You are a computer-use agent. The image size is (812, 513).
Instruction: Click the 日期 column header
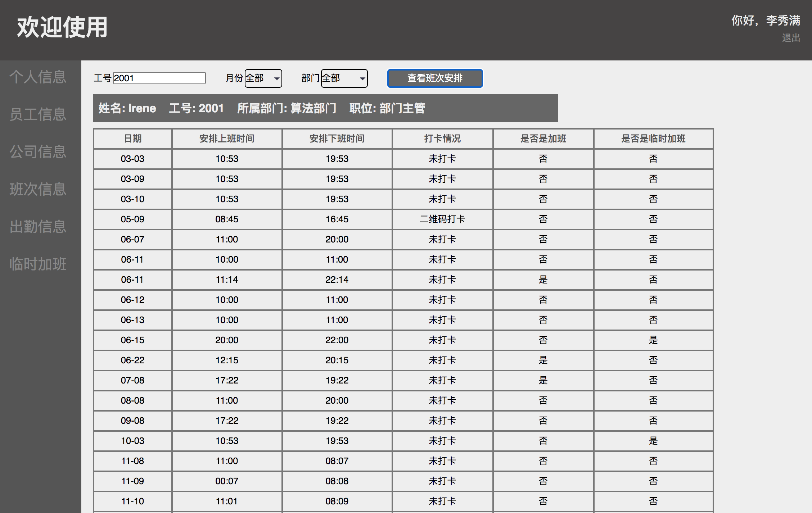pos(132,139)
